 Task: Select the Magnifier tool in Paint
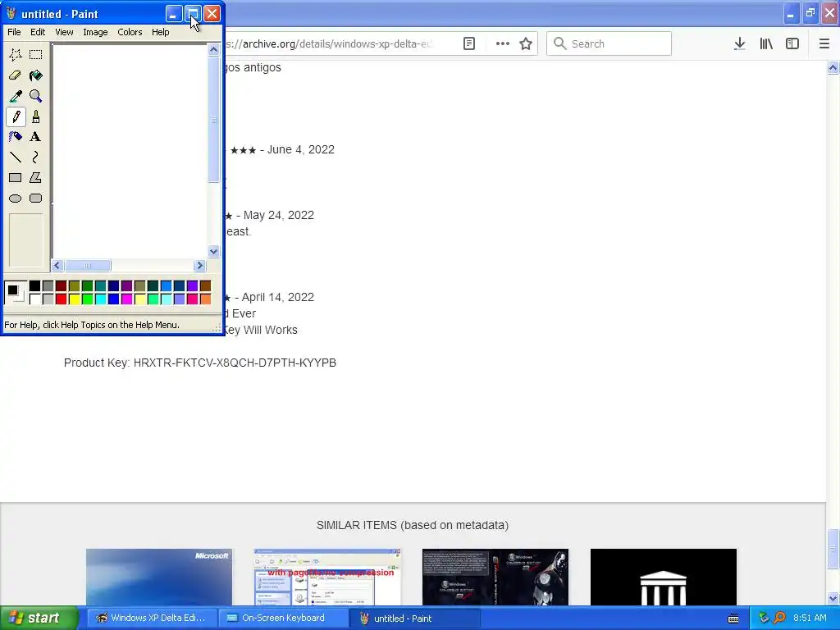click(x=36, y=96)
